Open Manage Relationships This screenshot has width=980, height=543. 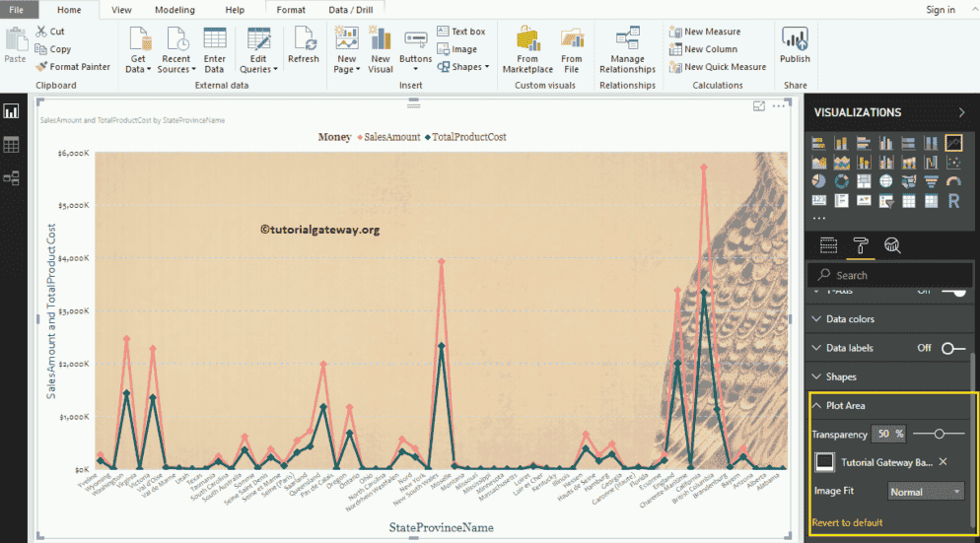pos(627,50)
